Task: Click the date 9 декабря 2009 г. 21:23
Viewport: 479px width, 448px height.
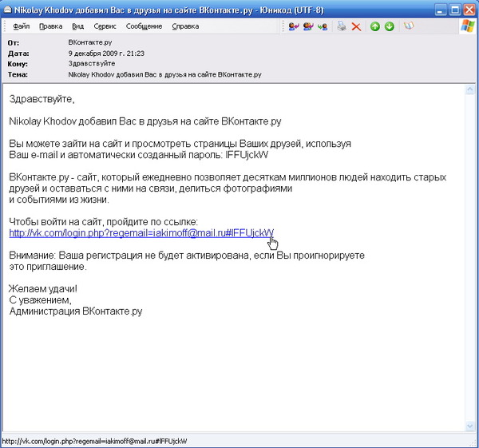Action: (x=106, y=54)
